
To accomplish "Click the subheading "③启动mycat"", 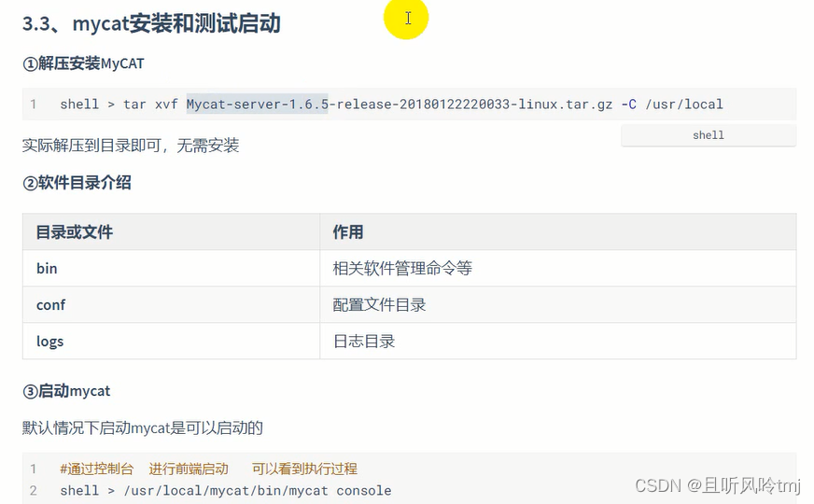I will click(x=66, y=391).
